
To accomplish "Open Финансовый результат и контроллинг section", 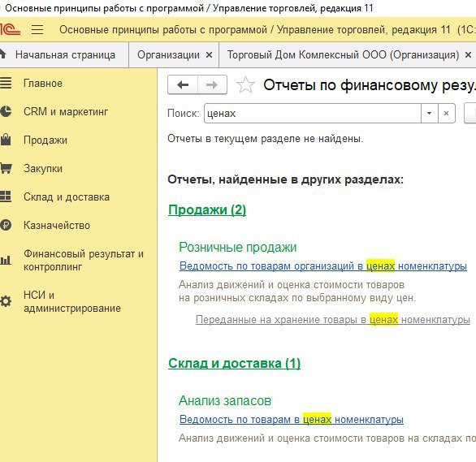I will [x=84, y=261].
